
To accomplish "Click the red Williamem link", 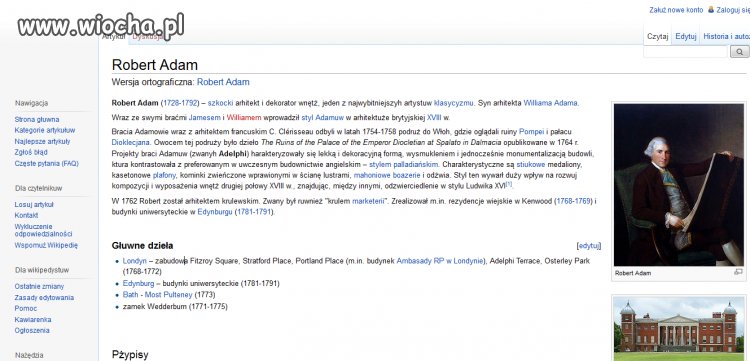I will (x=244, y=118).
